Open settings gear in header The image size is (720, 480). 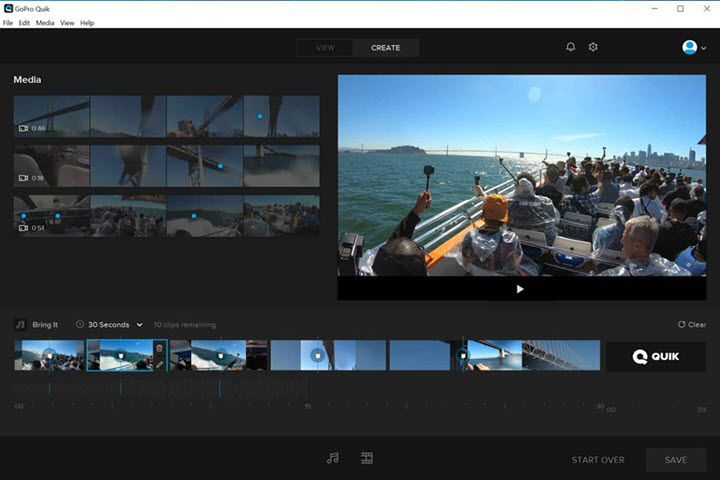(x=593, y=47)
